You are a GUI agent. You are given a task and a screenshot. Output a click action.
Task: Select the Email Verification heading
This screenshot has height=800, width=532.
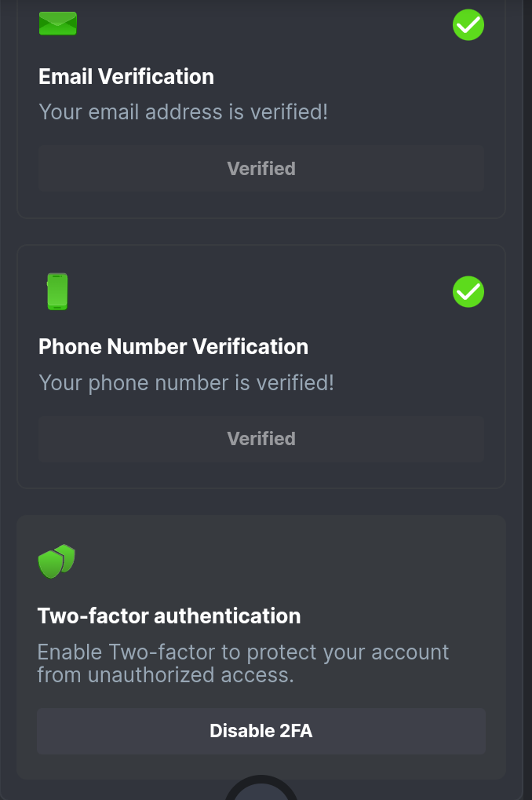tap(126, 76)
